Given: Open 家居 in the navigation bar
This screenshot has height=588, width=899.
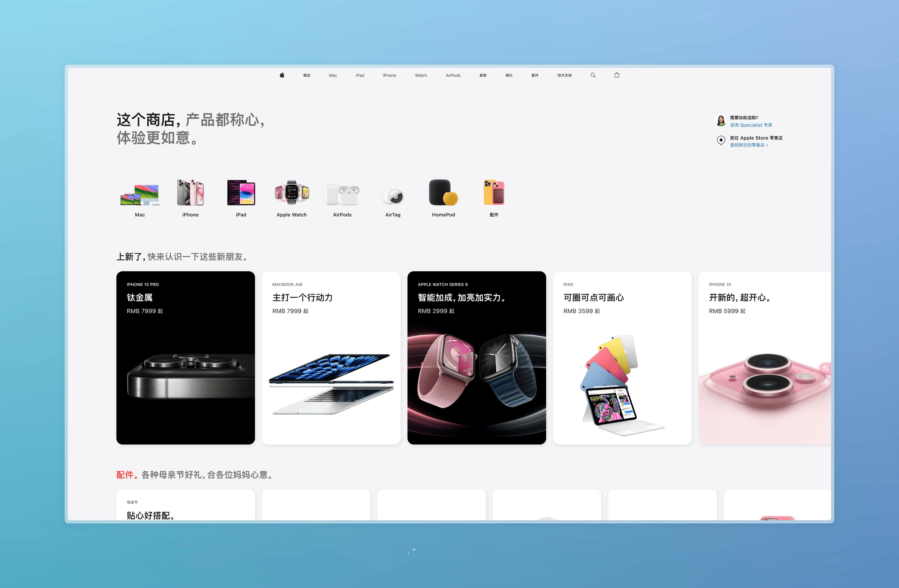Looking at the screenshot, I should pyautogui.click(x=483, y=75).
